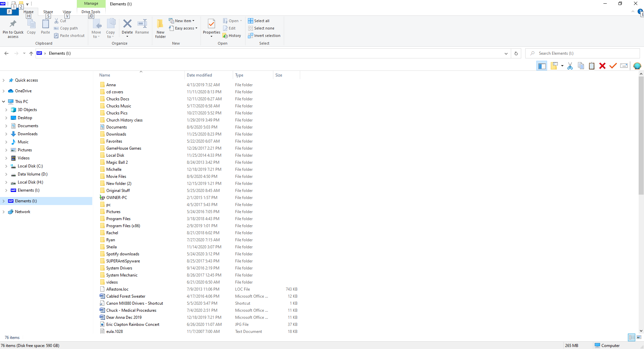The image size is (644, 349).
Task: Click the red Delete X icon on the toolbar
Action: pos(602,66)
